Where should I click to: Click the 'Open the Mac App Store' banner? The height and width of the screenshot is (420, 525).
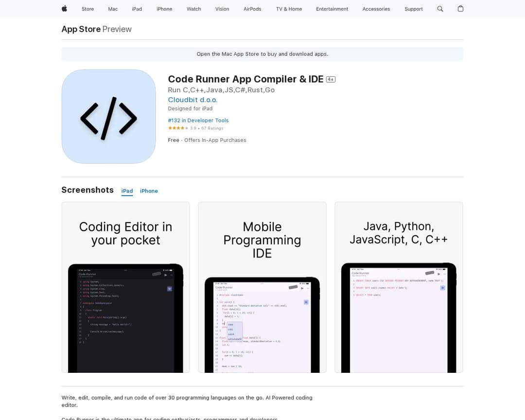pos(262,54)
